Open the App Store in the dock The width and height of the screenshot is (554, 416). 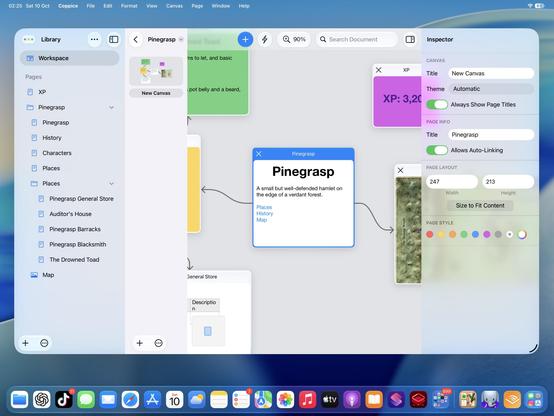pyautogui.click(x=152, y=400)
